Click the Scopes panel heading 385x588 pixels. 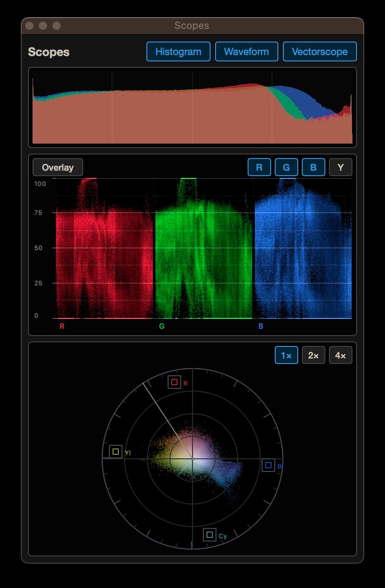tap(49, 52)
